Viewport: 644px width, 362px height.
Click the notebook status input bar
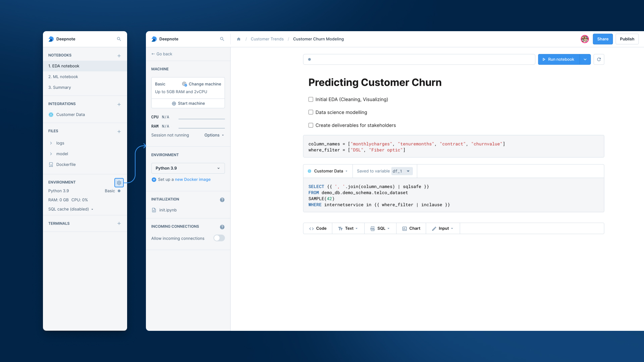tap(419, 59)
